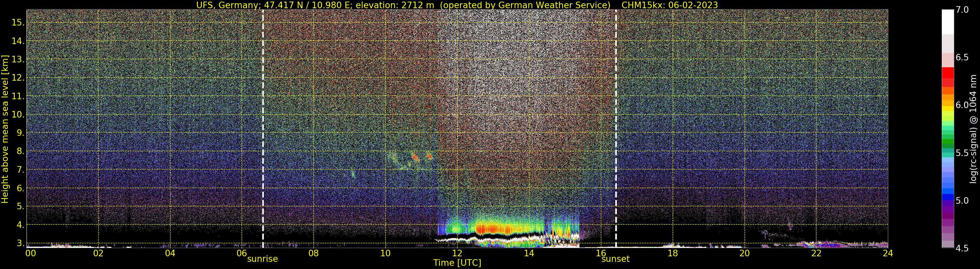Viewport: 980px width, 269px height.
Task: Pick the colorbar value "5.5"
Action: (x=962, y=153)
